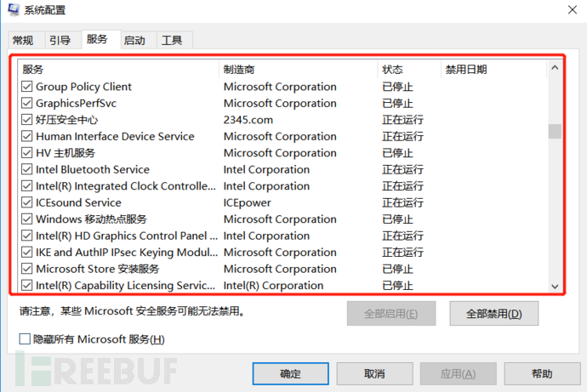Uncheck Intel(R) HD Graphics Control Panel service
Viewport: 587px width, 392px height.
click(26, 236)
